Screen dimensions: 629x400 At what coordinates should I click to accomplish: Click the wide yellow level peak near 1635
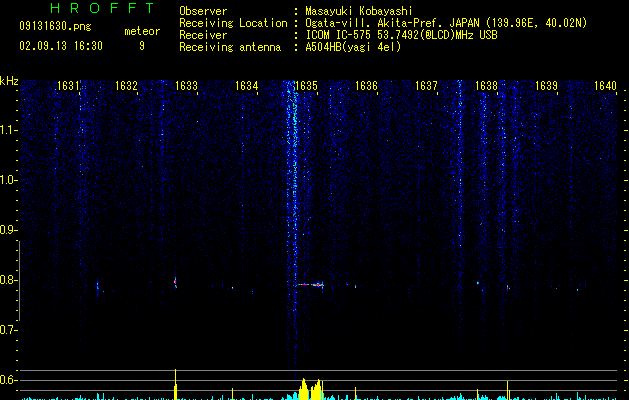click(x=310, y=389)
